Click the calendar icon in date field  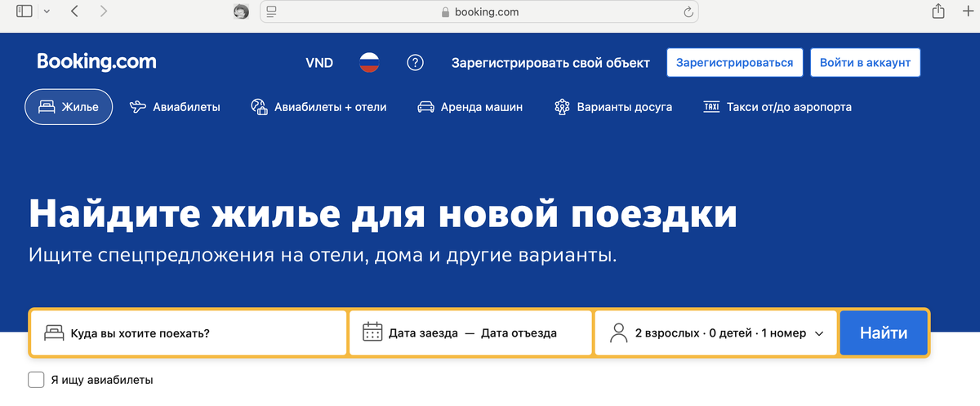372,333
